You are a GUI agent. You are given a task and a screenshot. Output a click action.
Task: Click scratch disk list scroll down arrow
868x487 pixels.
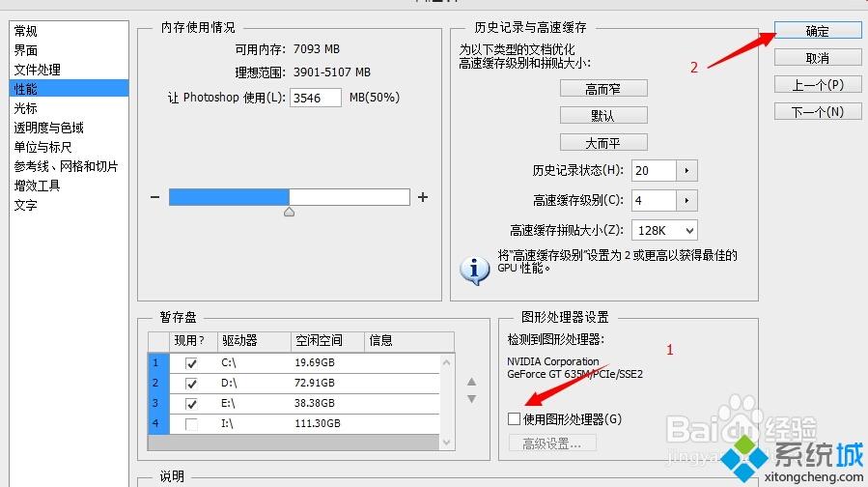point(447,443)
